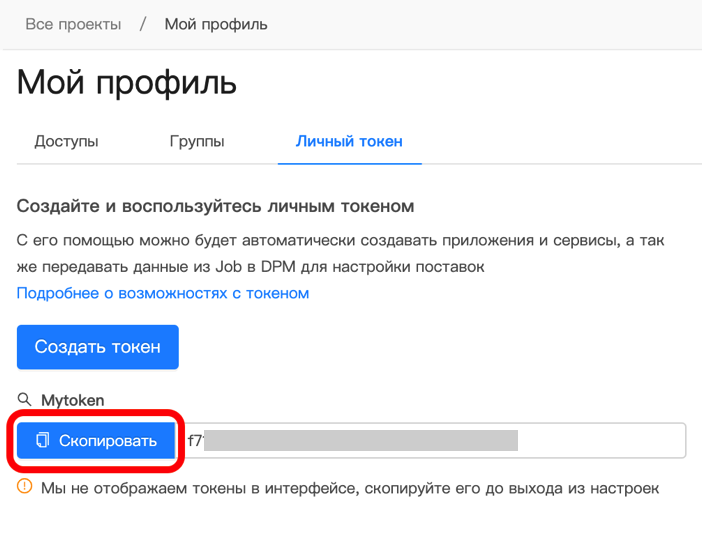Click the Mytoken name label

73,400
